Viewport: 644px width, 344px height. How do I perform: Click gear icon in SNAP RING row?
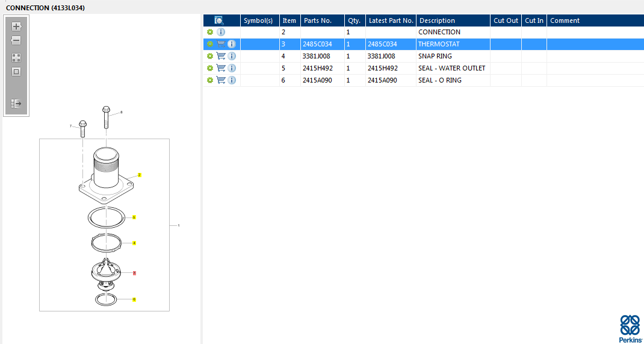pyautogui.click(x=210, y=56)
